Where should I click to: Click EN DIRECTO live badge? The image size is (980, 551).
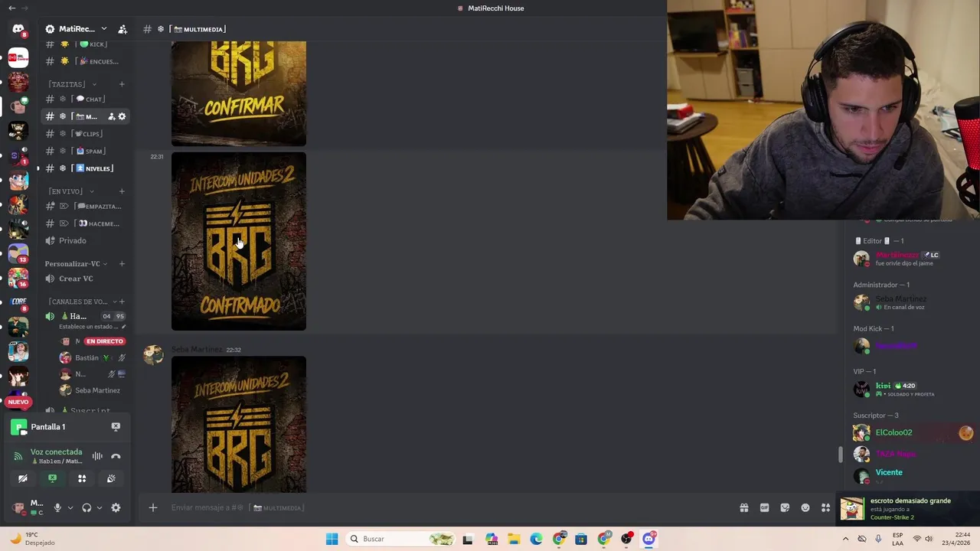click(104, 341)
